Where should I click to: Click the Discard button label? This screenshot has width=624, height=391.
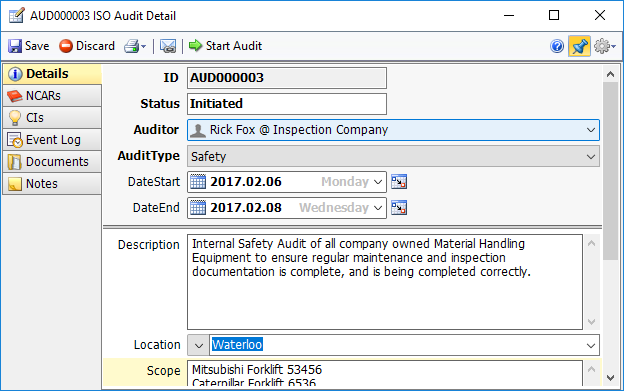(95, 46)
